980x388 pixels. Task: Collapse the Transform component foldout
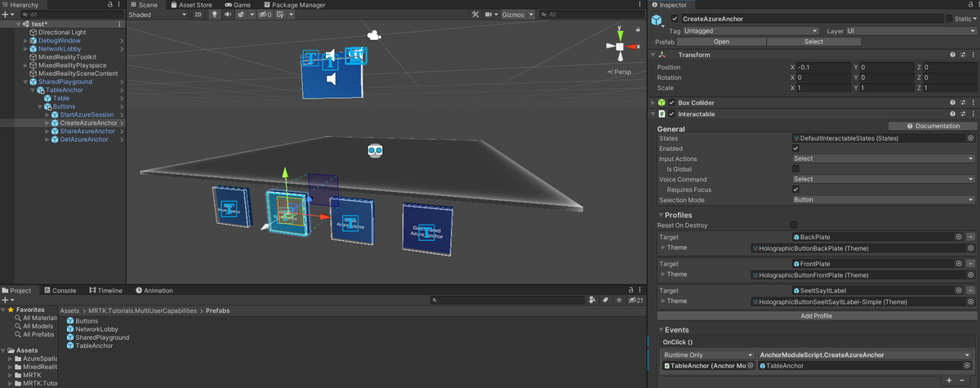coord(653,55)
